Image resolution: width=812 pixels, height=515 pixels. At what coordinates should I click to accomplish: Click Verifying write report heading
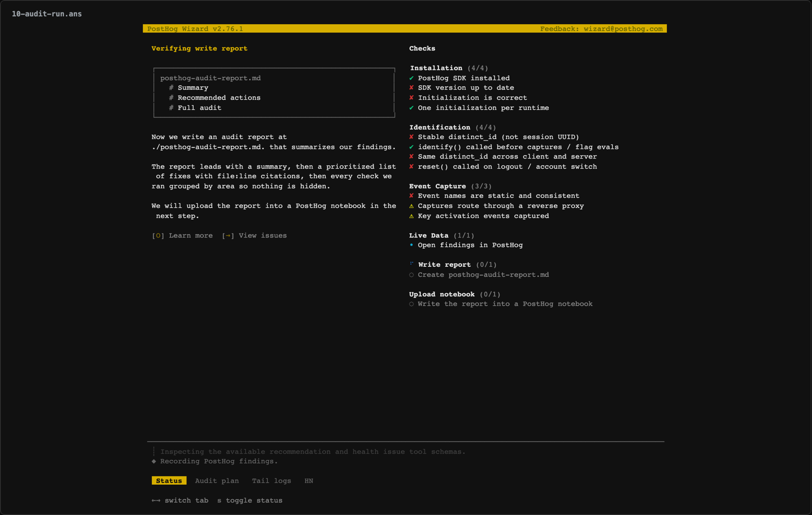(x=199, y=48)
